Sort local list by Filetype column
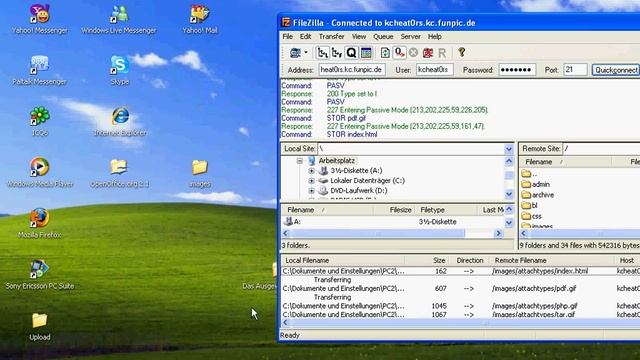Screen dimensions: 640x360 [447, 210]
